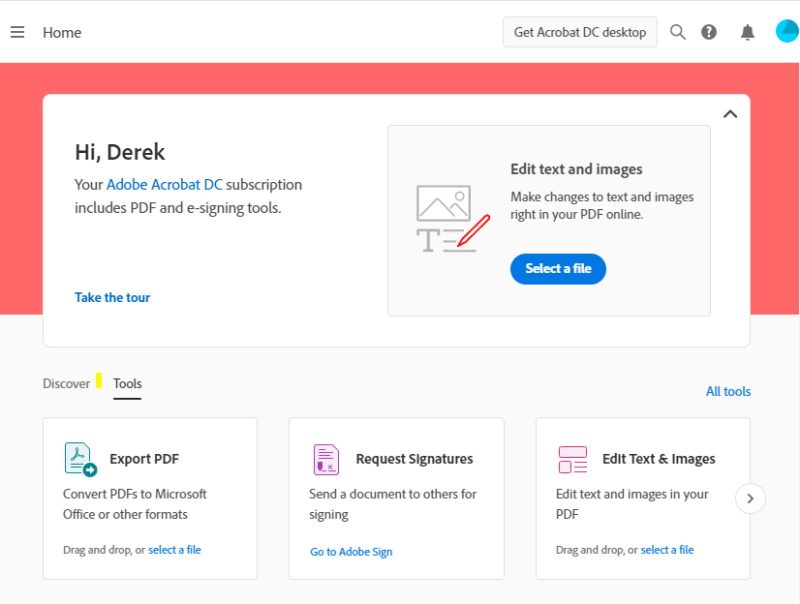
Task: Open the hamburger navigation menu
Action: pos(17,32)
